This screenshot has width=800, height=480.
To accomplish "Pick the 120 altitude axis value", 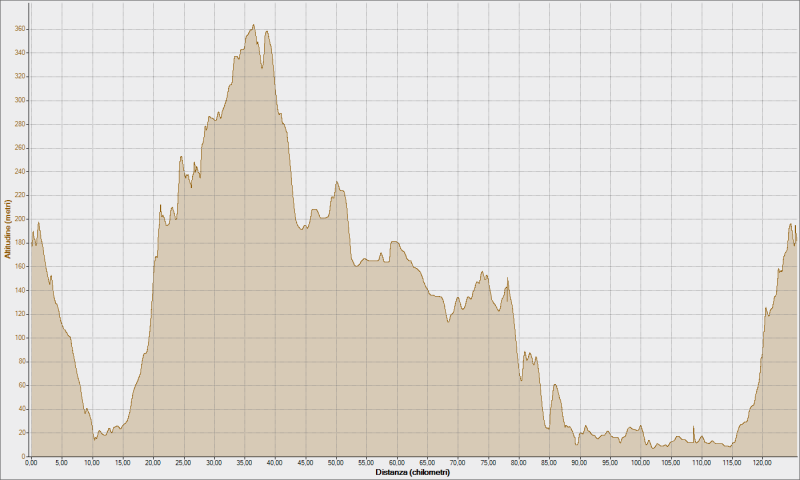I will (20, 314).
